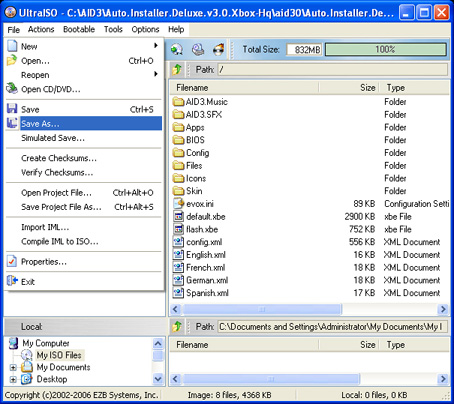Select the evox.ini configuration file

point(200,204)
